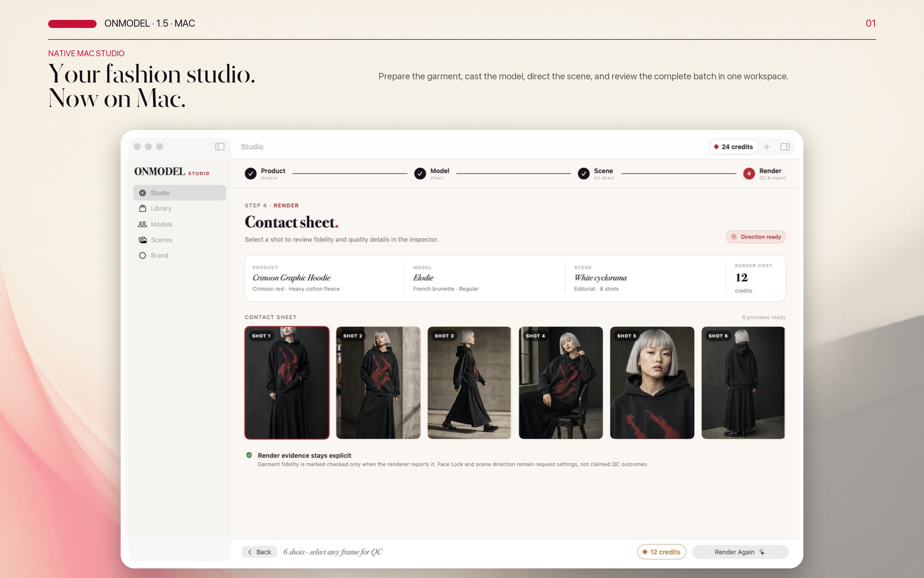The image size is (924, 578).
Task: Click the Direction ready badge icon
Action: [x=733, y=237]
